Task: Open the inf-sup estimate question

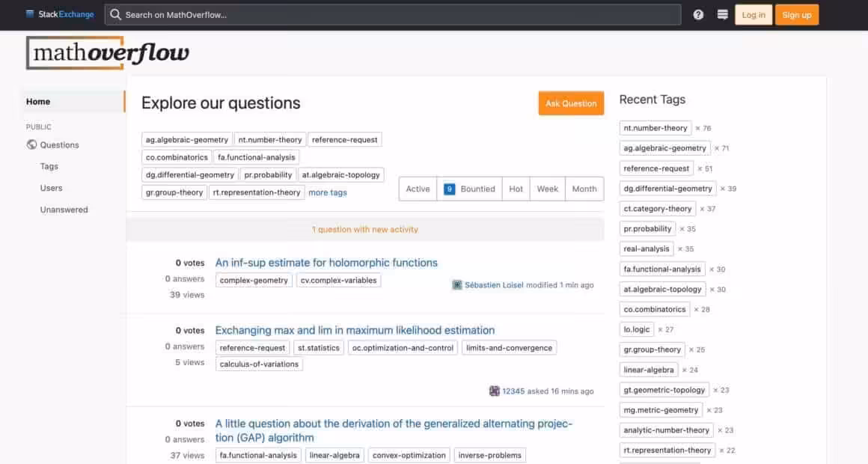Action: point(326,263)
